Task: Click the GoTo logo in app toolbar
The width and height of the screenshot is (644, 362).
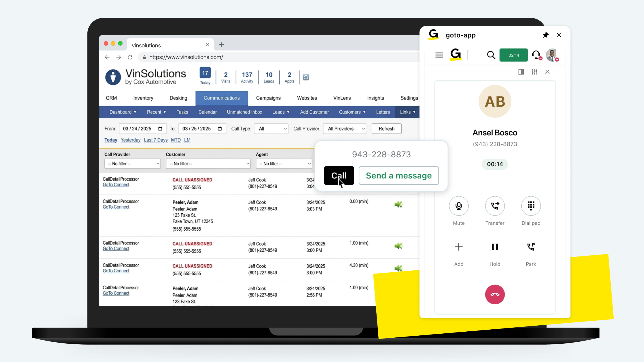Action: [455, 55]
